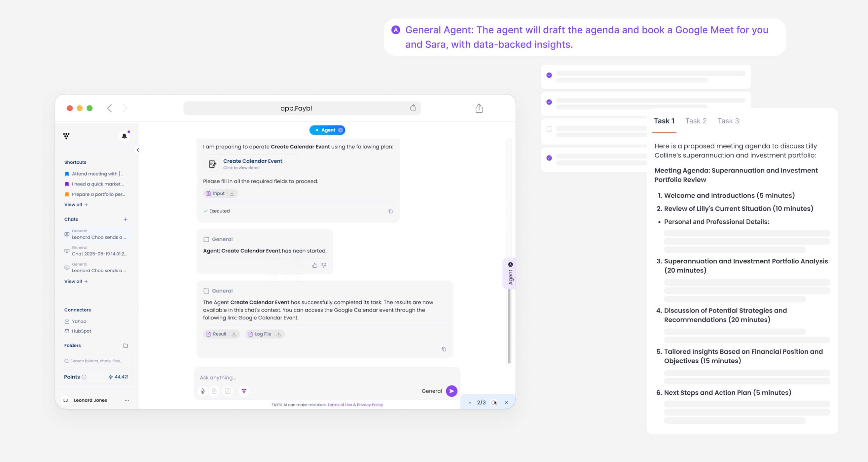Open the Create Calendar Event detail card

tap(250, 164)
